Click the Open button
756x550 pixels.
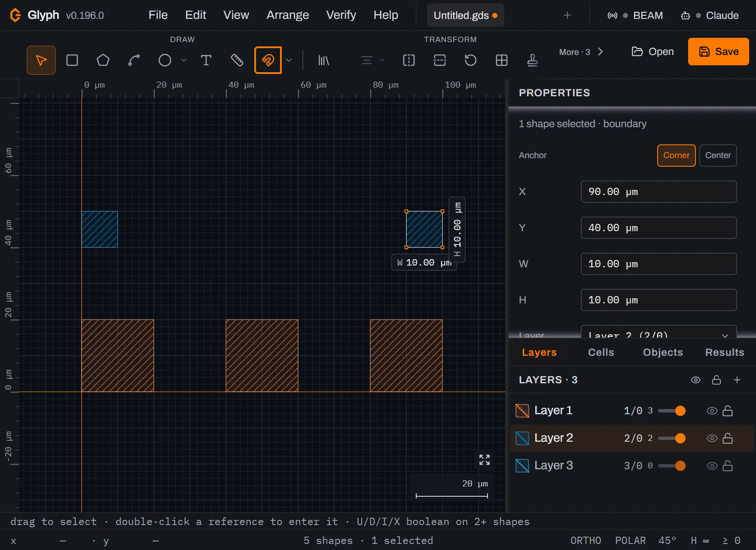point(652,52)
